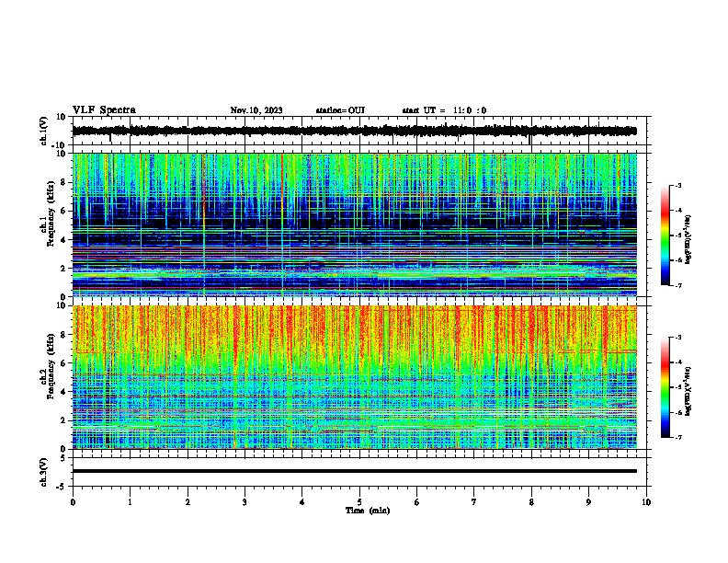Image resolution: width=728 pixels, height=563 pixels.
Task: Click the "5" tick on ch.3(V) axis
Action: pos(63,457)
